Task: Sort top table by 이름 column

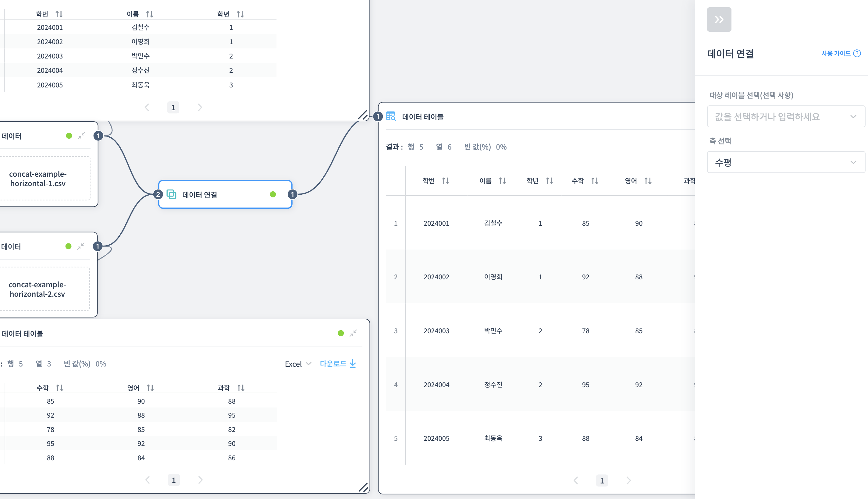Action: [149, 14]
